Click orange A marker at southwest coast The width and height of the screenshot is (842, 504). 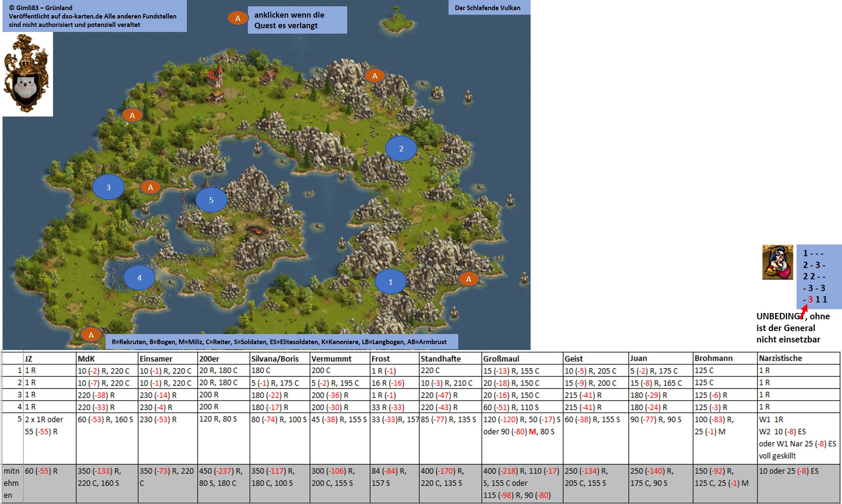coord(91,335)
